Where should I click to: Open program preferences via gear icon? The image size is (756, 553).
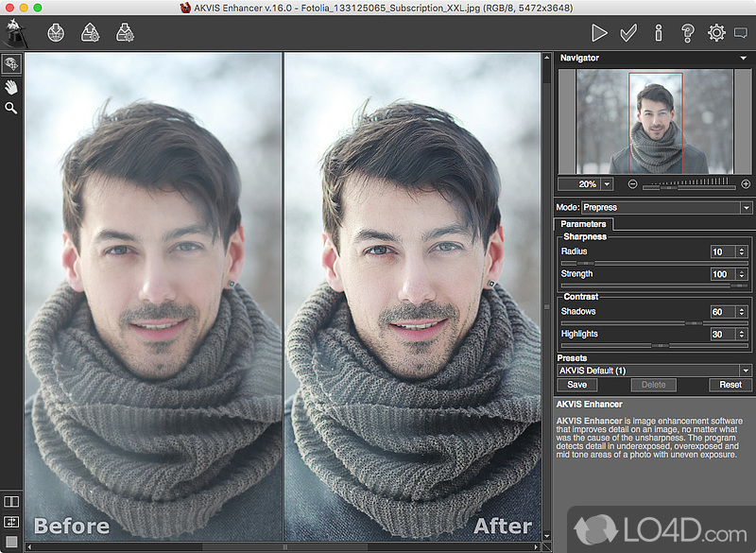(x=716, y=32)
